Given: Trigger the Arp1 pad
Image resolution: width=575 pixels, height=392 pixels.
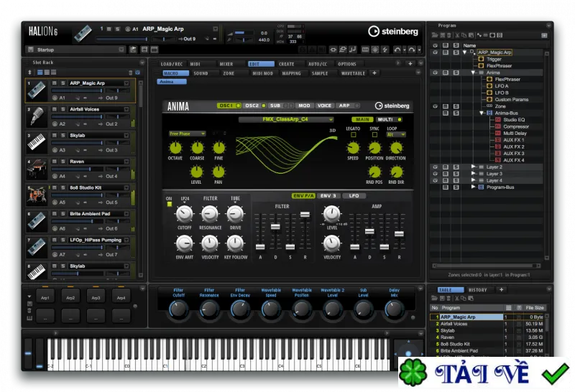Looking at the screenshot, I should (45, 297).
